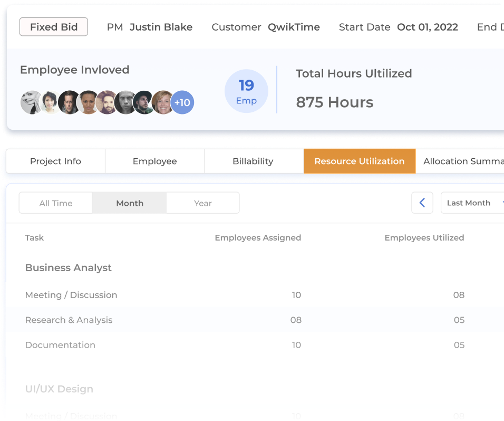Image resolution: width=504 pixels, height=421 pixels.
Task: Open the Allocation Summary tab
Action: pos(460,161)
